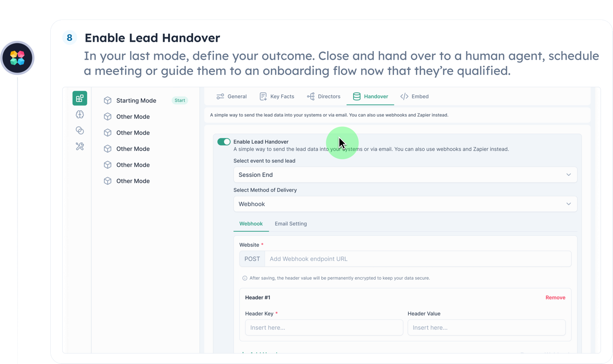Click the Select Method of Delivery label
Image resolution: width=613 pixels, height=364 pixels.
[265, 190]
